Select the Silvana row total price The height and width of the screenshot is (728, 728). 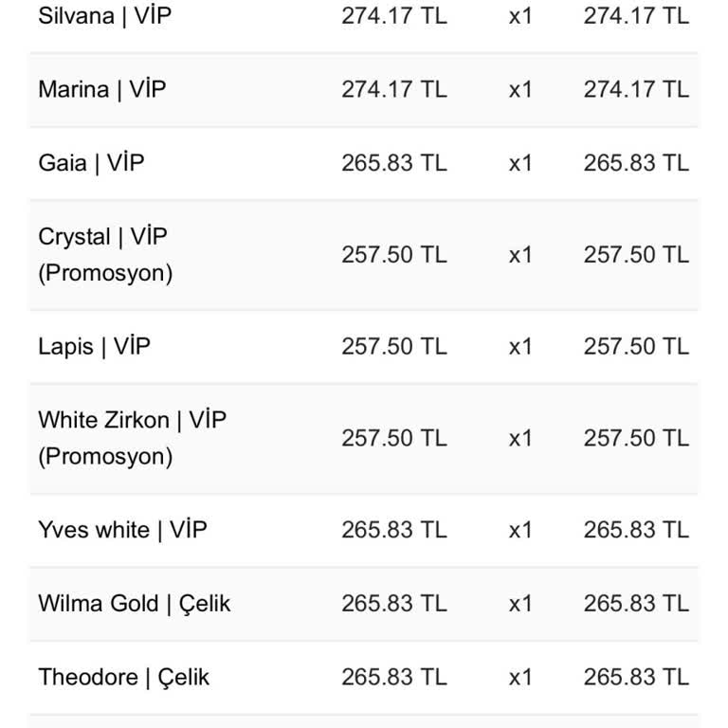[x=636, y=16]
